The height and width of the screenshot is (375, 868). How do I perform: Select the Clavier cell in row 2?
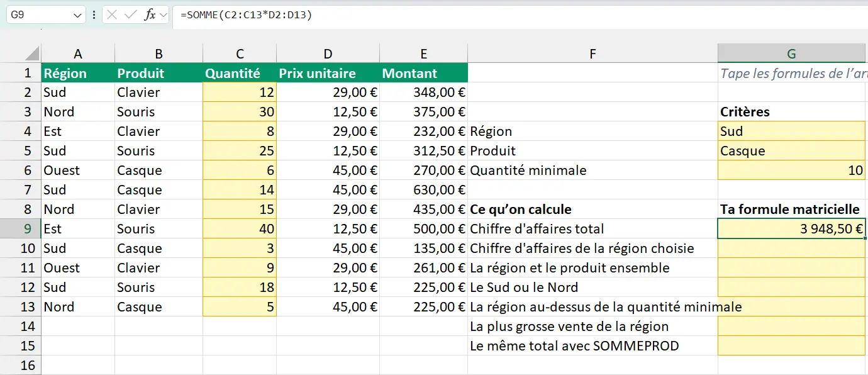click(159, 92)
